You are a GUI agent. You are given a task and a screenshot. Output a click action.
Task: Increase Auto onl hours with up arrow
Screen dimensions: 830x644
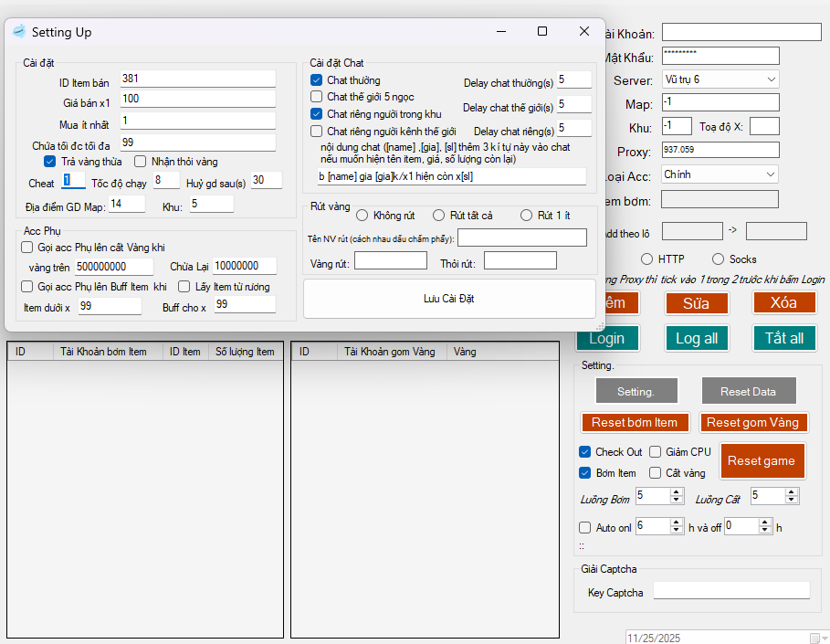pos(677,522)
